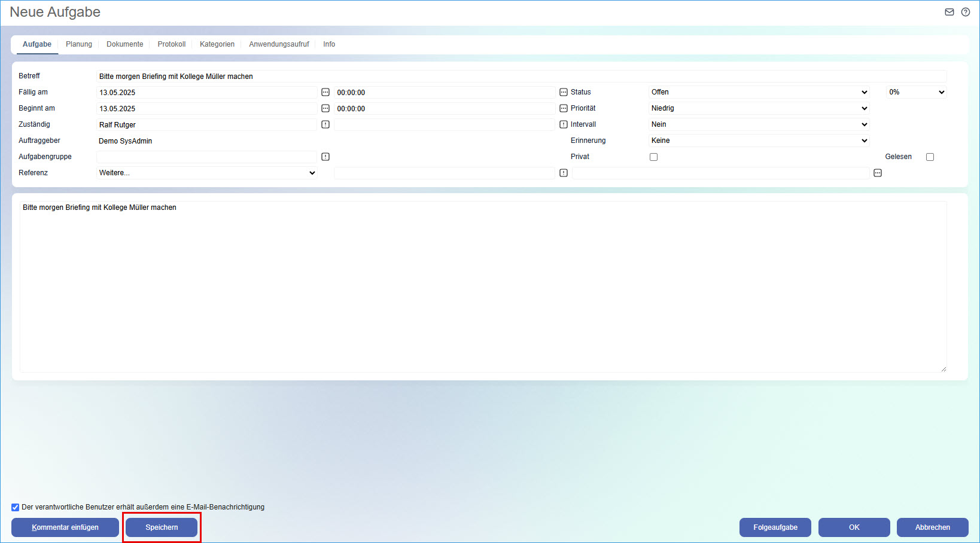Click the empty second Zuständig field
The image size is (980, 543).
click(445, 124)
